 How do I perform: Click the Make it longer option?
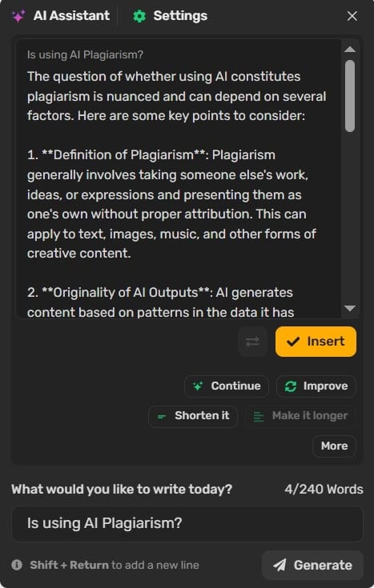click(300, 416)
